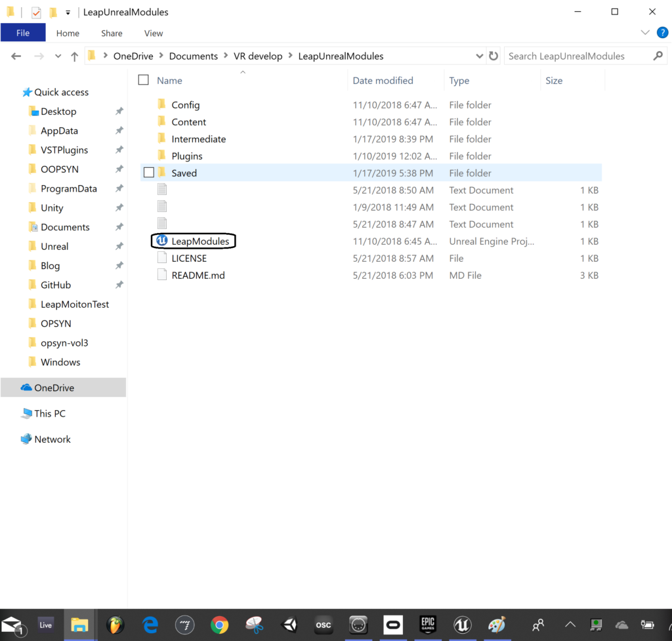Screen dimensions: 672x641
Task: Sort by the Type column header
Action: [x=459, y=81]
